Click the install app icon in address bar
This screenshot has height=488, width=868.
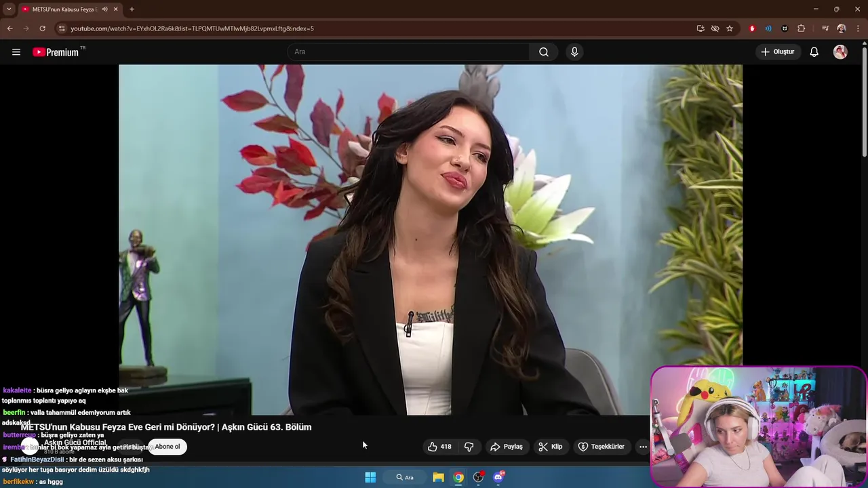click(x=701, y=28)
